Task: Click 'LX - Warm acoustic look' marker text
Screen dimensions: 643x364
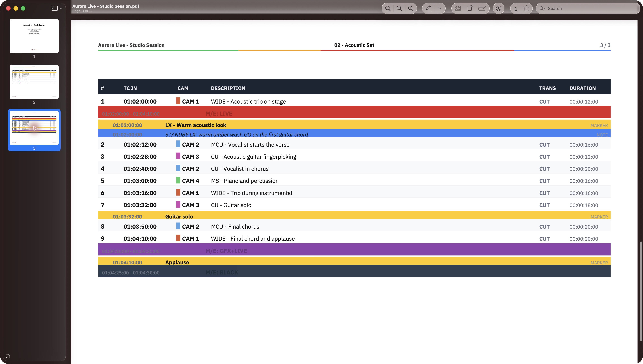Action: [x=195, y=125]
